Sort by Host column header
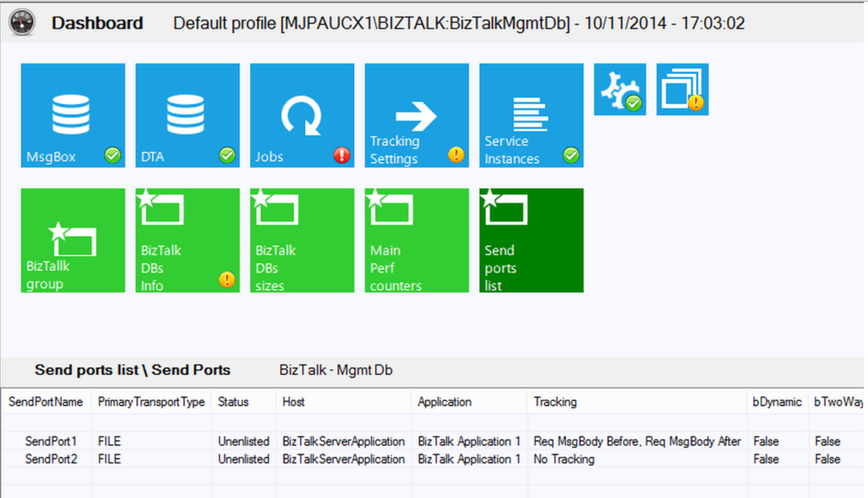The width and height of the screenshot is (868, 498). [344, 402]
